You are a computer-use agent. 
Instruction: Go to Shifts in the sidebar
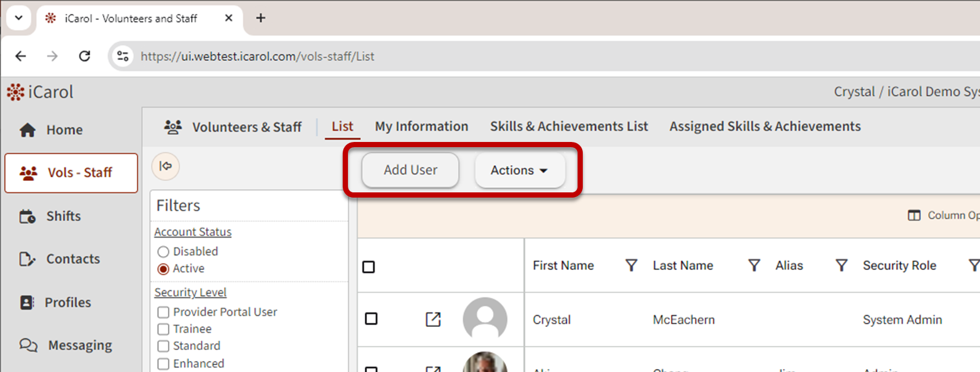63,216
